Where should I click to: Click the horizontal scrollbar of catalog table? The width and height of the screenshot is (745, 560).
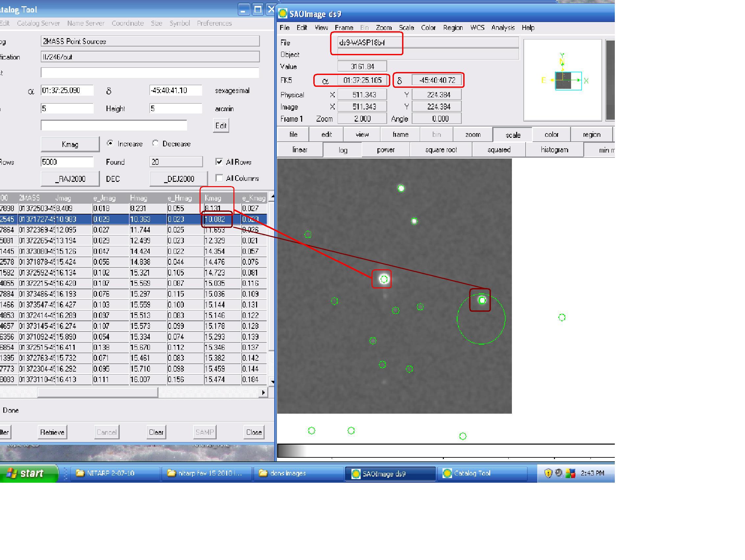pyautogui.click(x=98, y=393)
